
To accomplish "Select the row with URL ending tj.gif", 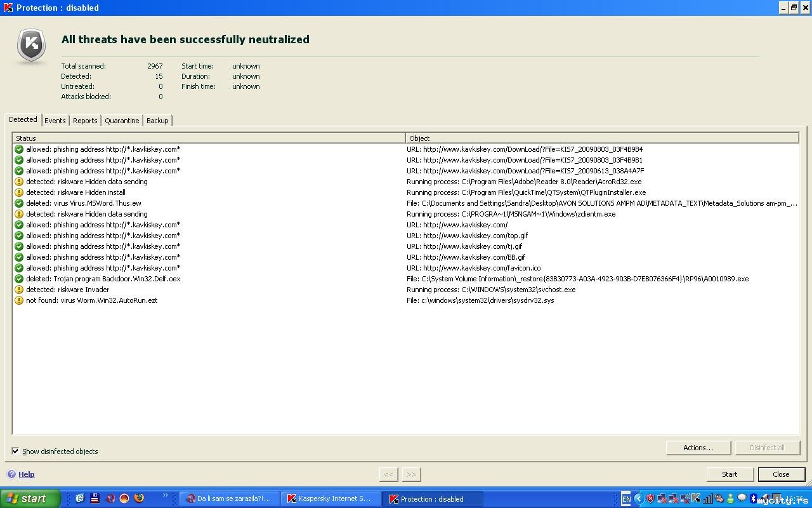I will (x=406, y=246).
